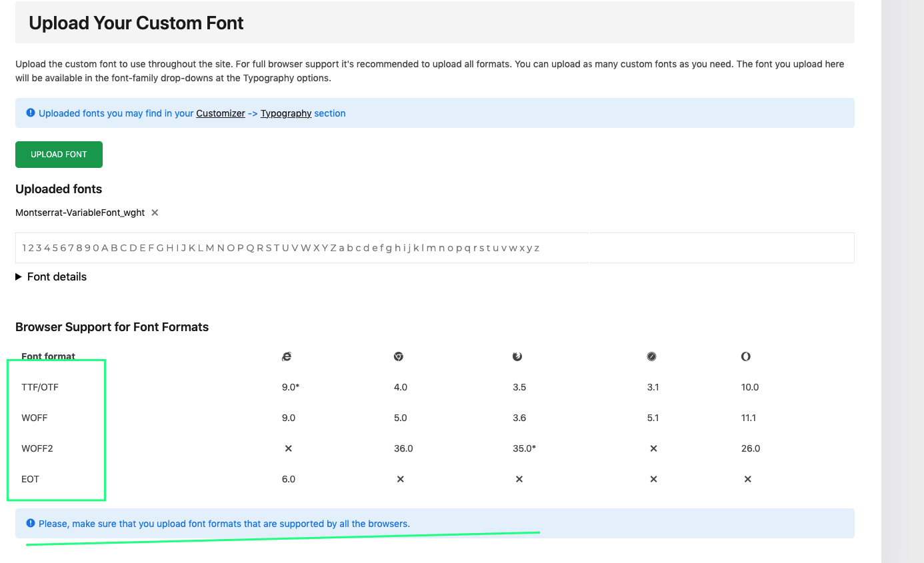This screenshot has width=924, height=563.
Task: Click the Internet Explorer browser icon
Action: 287,356
